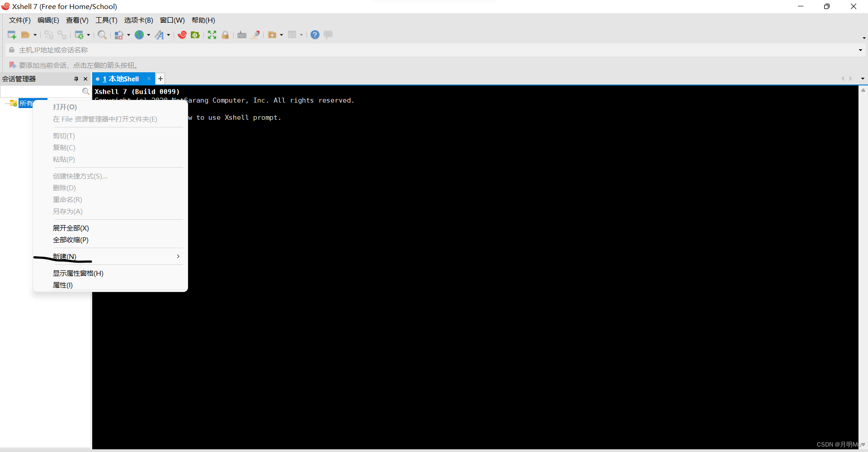Click the greyed Disconnect toolbar icon
This screenshot has width=868, height=452.
click(49, 35)
